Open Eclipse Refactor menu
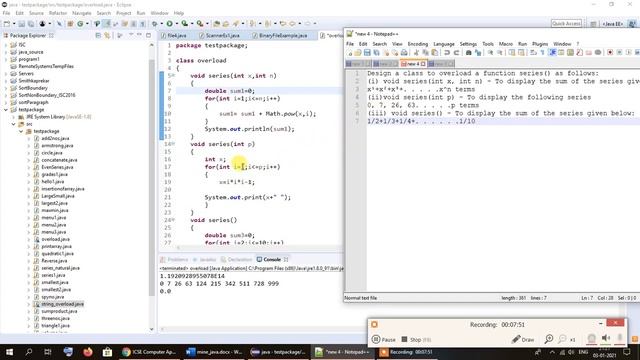Screen dimensions: 640x360 (58, 13)
